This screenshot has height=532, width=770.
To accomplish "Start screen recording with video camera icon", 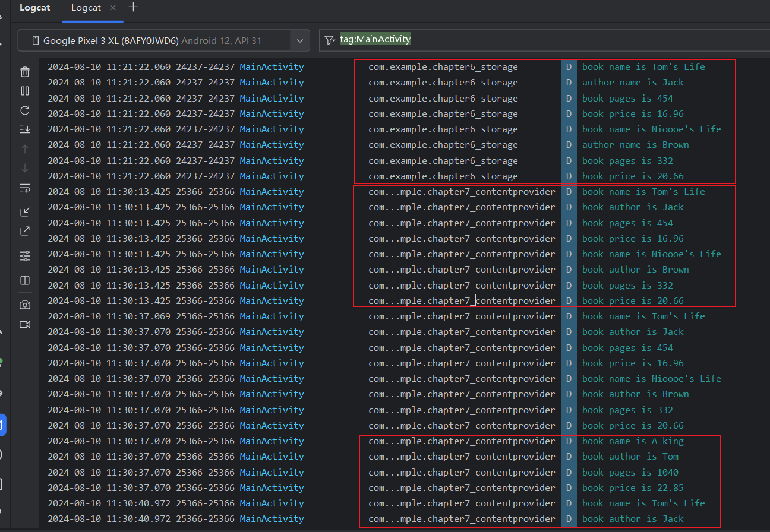I will coord(25,325).
